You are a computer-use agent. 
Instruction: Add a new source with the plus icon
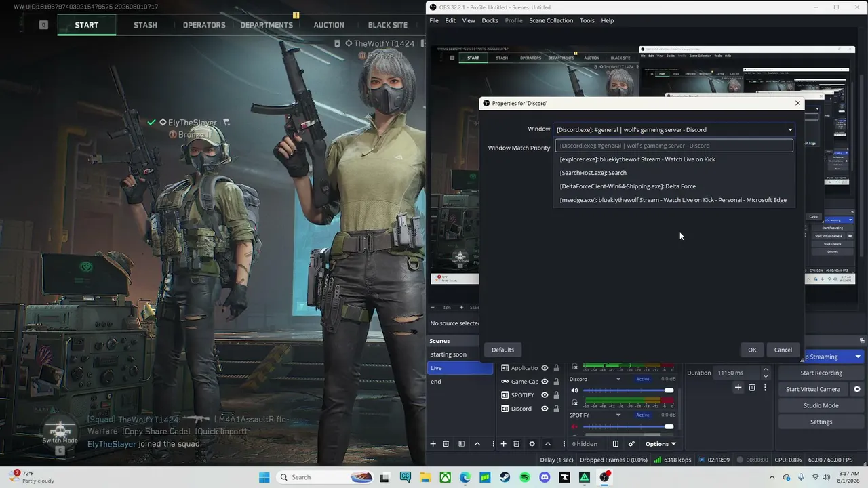(503, 444)
